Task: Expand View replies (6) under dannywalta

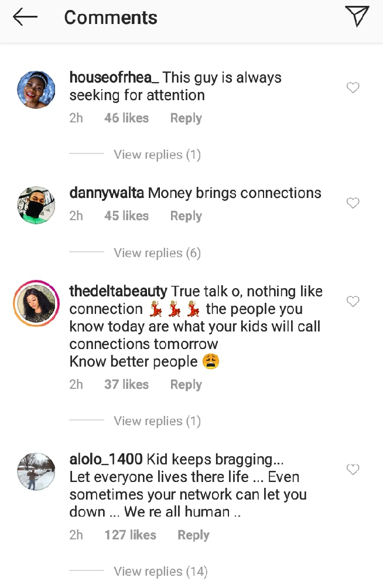Action: 157,253
